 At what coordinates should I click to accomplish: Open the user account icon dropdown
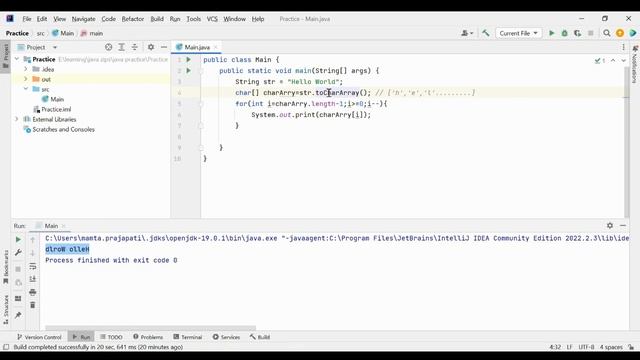[467, 33]
